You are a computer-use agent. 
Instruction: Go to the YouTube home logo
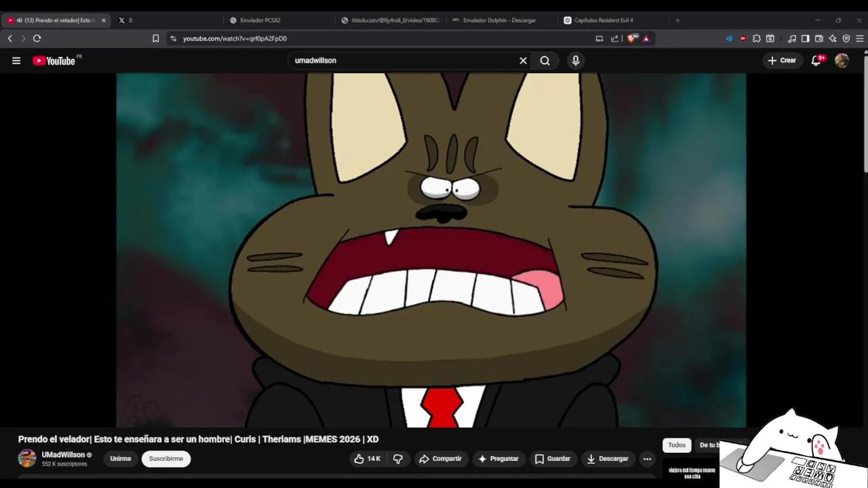click(x=55, y=60)
